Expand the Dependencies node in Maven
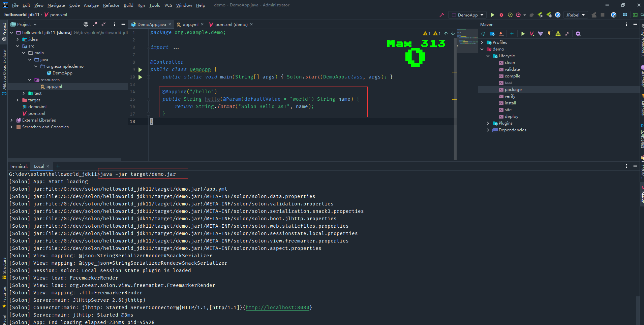This screenshot has height=325, width=644. point(488,130)
